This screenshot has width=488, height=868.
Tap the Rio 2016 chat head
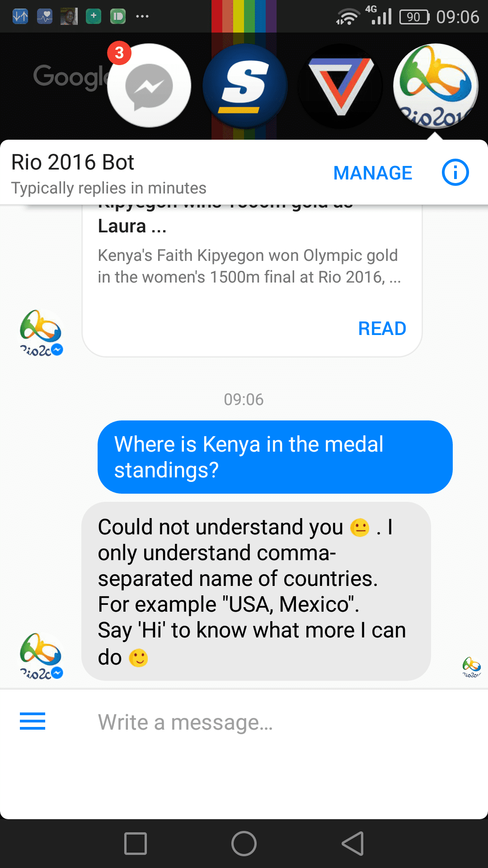click(436, 86)
